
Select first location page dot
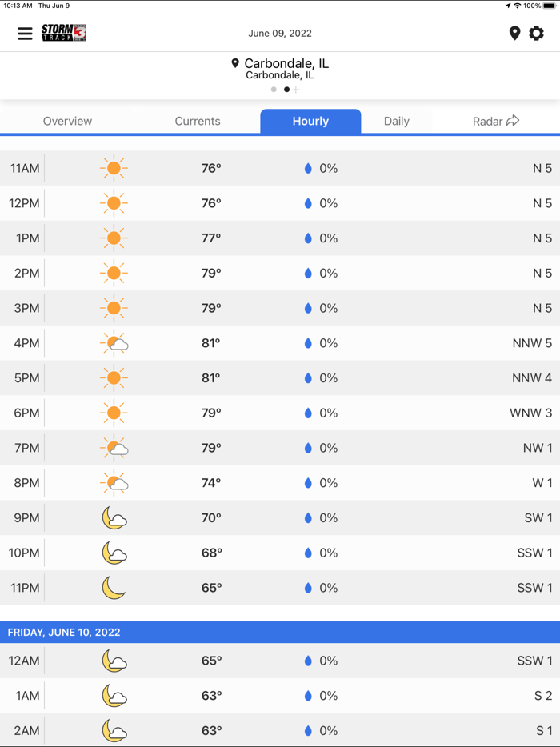pyautogui.click(x=274, y=89)
